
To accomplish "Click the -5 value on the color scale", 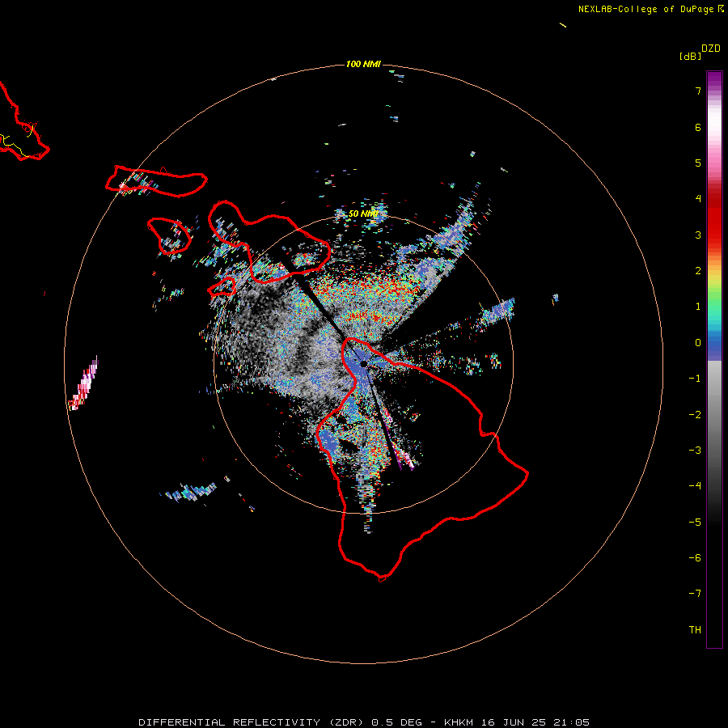I will [695, 523].
